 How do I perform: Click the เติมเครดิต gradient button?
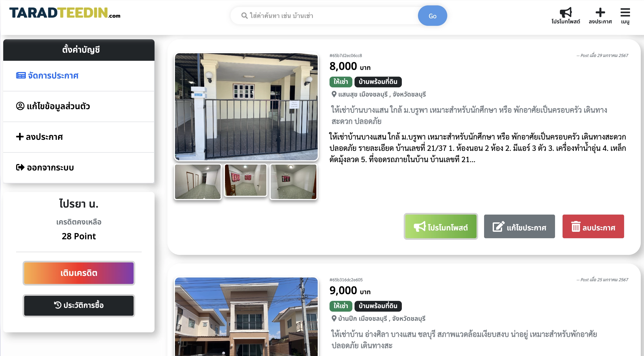click(79, 273)
